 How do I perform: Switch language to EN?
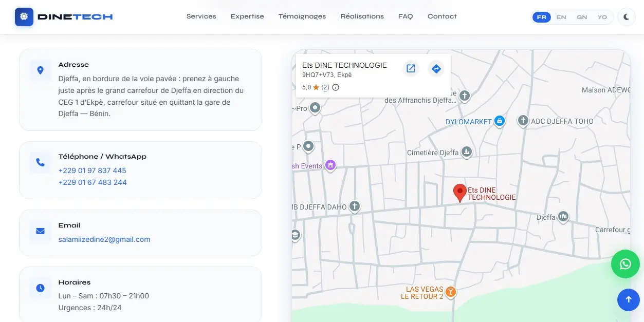pos(561,17)
